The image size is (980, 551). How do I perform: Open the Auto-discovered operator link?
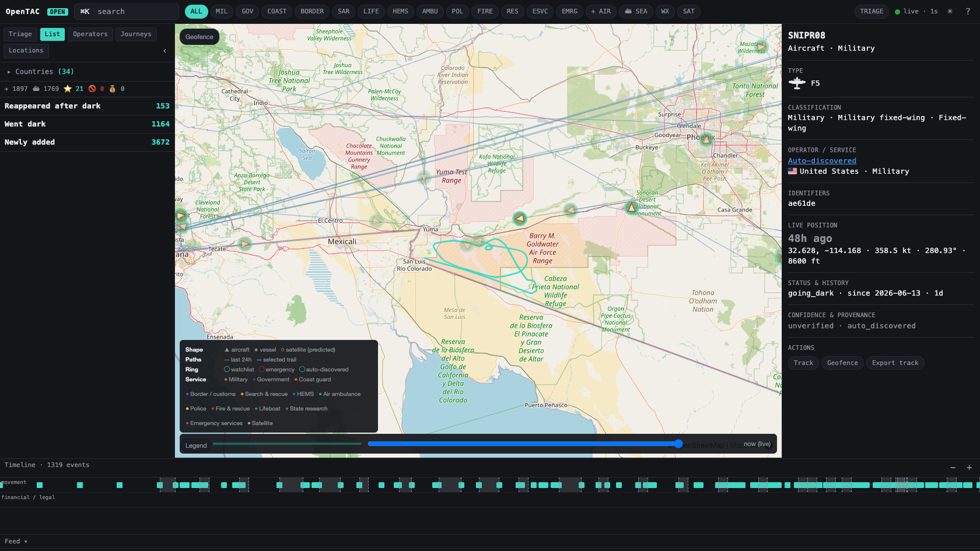tap(822, 161)
